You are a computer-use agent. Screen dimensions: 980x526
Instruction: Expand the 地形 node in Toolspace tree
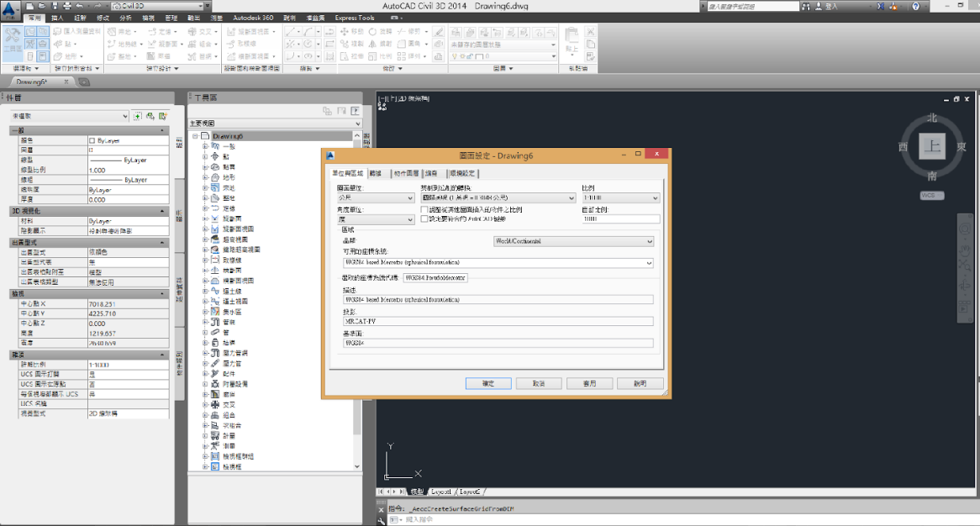pos(204,177)
